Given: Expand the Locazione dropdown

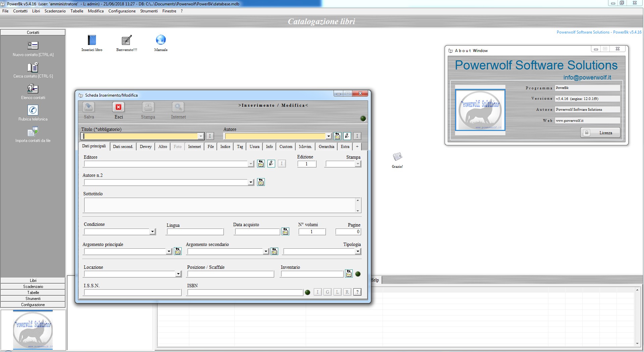Looking at the screenshot, I should [x=178, y=274].
